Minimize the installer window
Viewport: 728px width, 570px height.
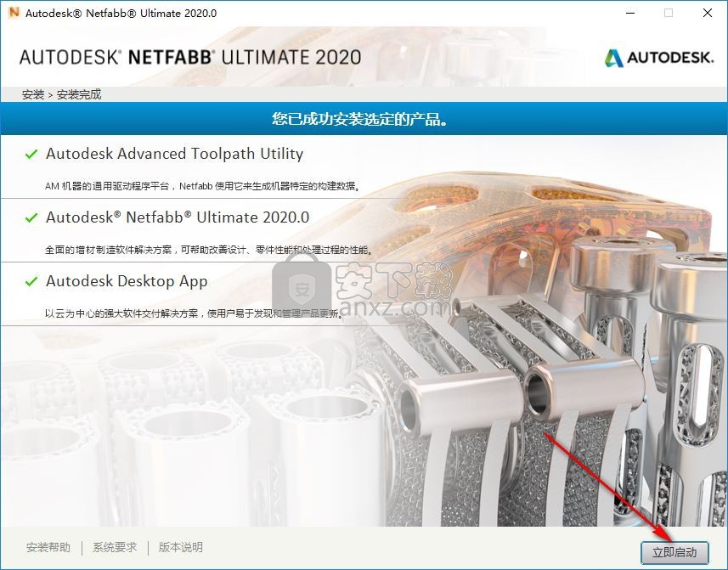[x=630, y=13]
